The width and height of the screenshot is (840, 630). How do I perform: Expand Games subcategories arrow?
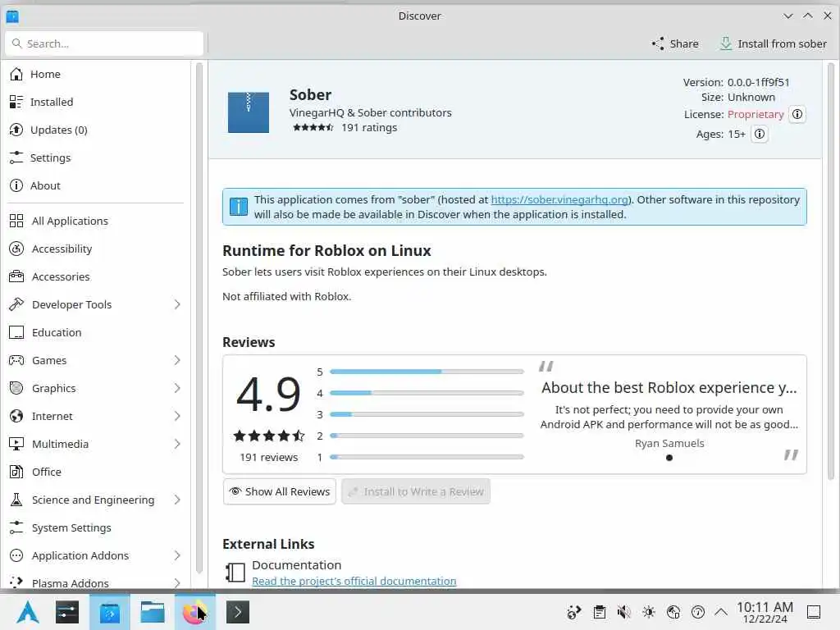point(177,360)
